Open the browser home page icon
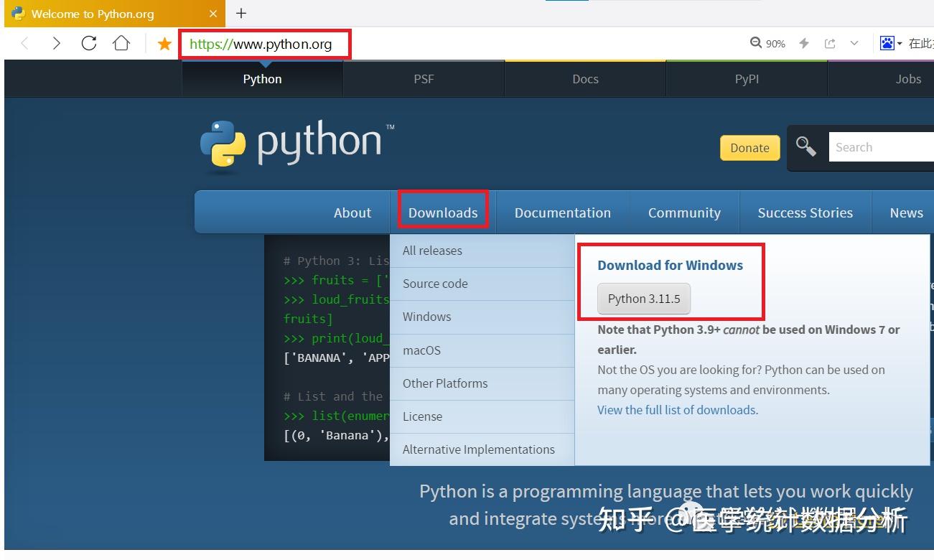Image resolution: width=934 pixels, height=560 pixels. tap(121, 42)
